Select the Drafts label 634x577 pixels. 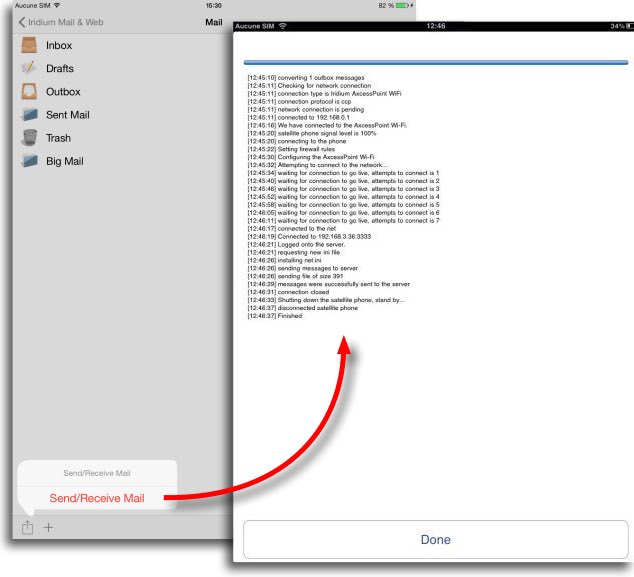point(60,68)
